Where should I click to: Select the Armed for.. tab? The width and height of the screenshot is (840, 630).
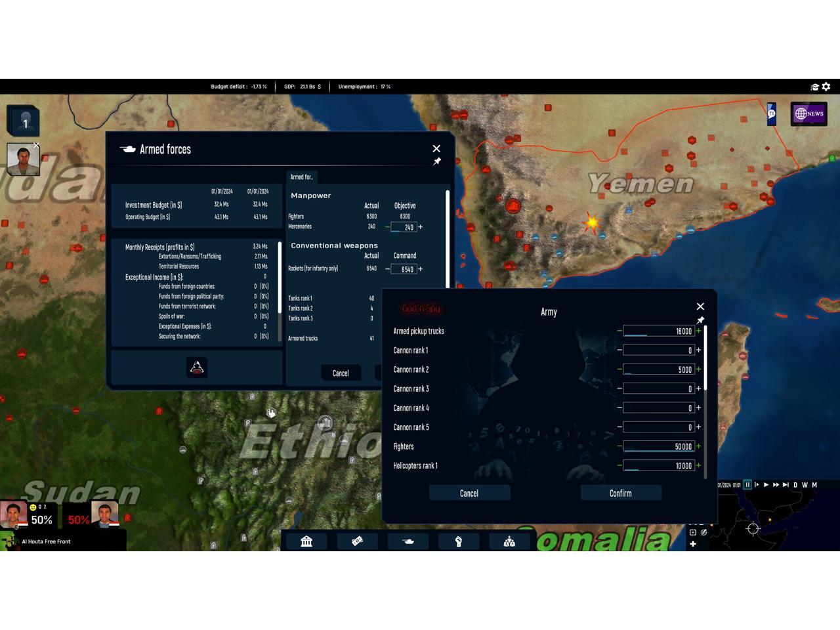pos(302,177)
